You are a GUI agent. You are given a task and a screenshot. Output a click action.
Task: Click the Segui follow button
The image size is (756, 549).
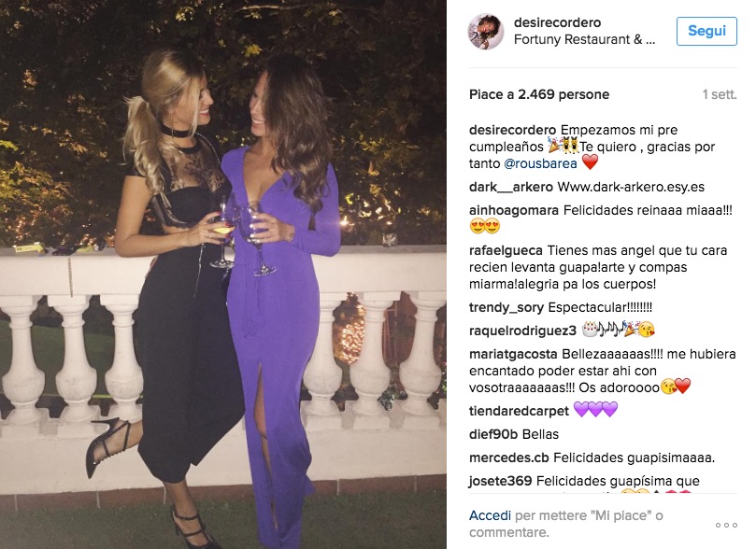[x=706, y=32]
